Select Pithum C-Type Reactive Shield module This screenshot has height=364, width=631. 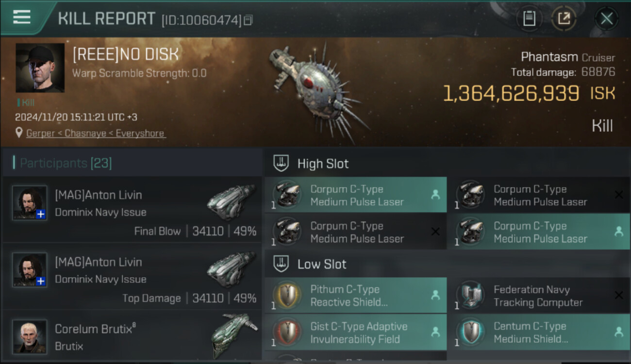click(x=356, y=295)
